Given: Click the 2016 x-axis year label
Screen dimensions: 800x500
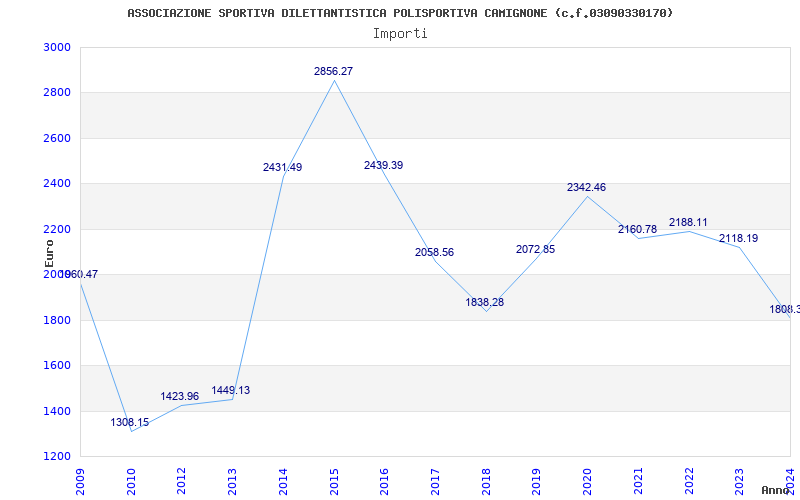Looking at the screenshot, I should (x=385, y=482).
